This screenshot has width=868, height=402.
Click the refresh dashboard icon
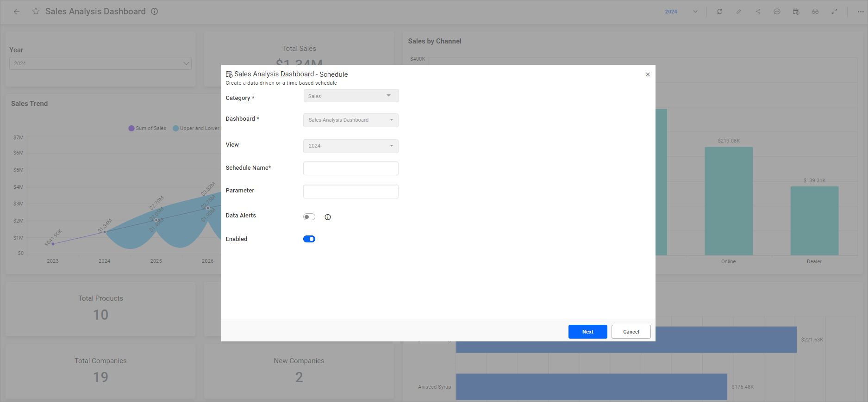[x=719, y=12]
